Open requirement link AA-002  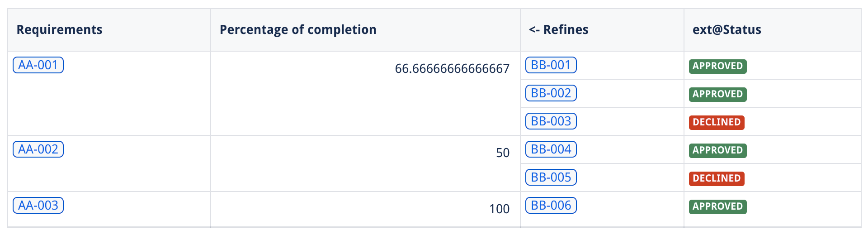[38, 149]
